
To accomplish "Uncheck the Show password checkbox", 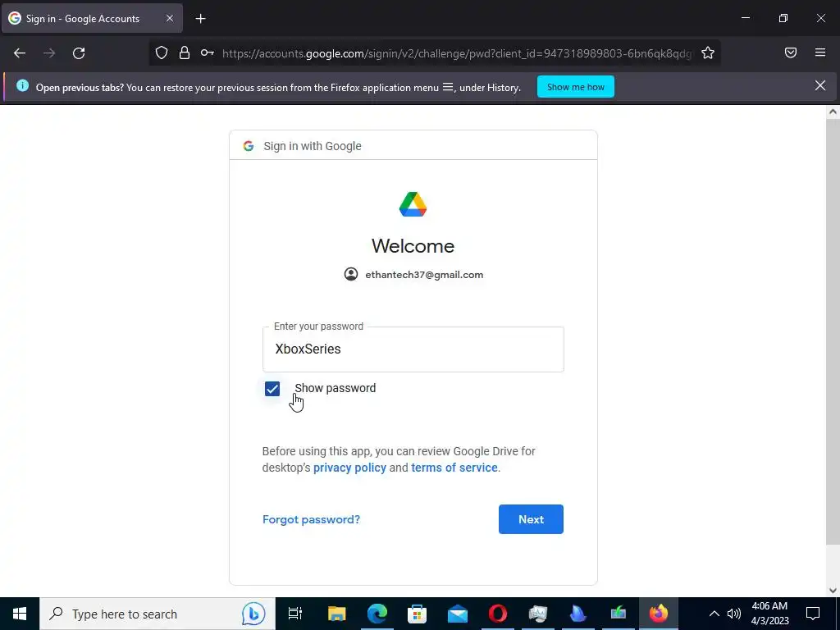I will click(272, 388).
